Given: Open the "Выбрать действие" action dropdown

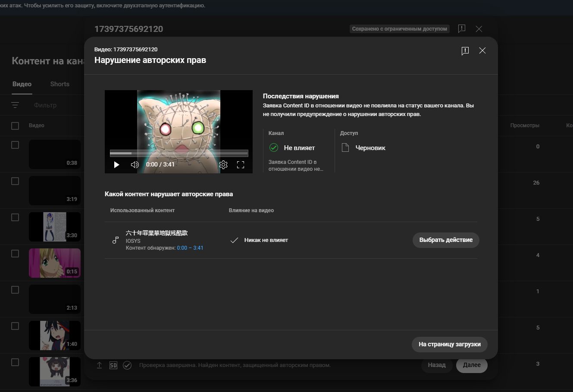Looking at the screenshot, I should coord(446,240).
